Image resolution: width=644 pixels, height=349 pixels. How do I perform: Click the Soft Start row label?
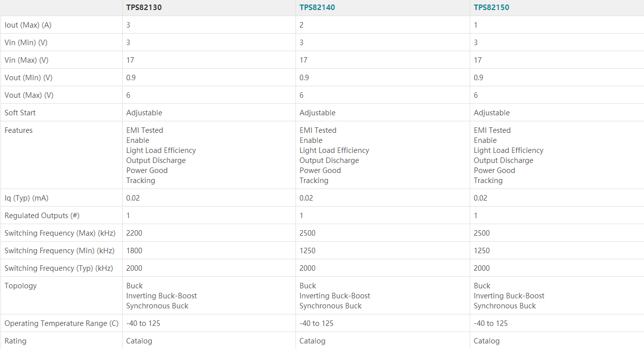click(20, 113)
